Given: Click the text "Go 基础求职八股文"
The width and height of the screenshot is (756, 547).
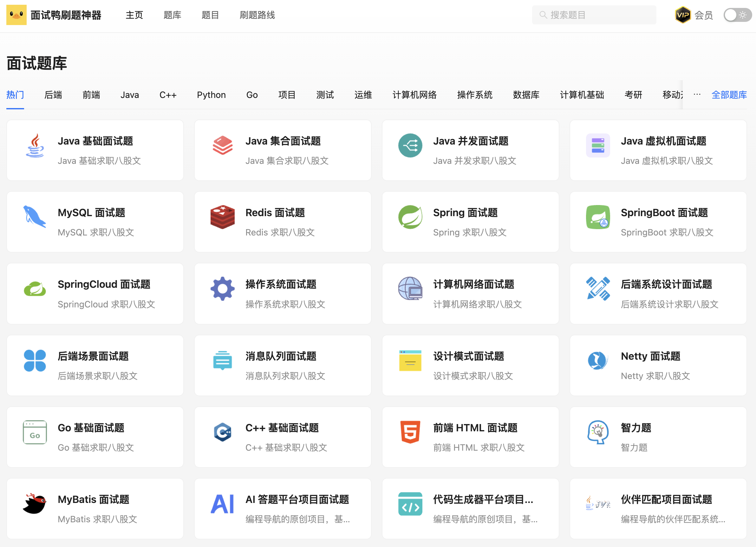Looking at the screenshot, I should pos(96,447).
